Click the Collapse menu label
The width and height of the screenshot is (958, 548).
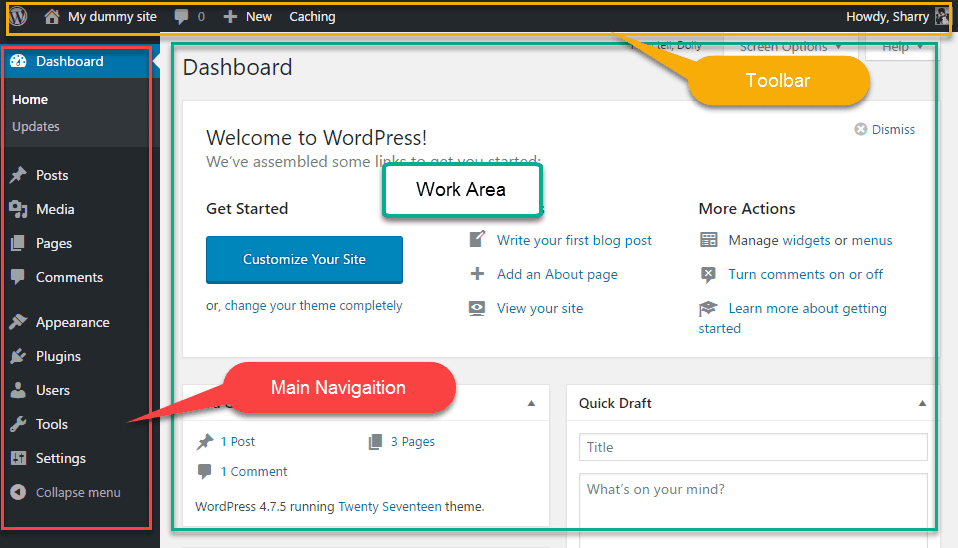point(78,492)
